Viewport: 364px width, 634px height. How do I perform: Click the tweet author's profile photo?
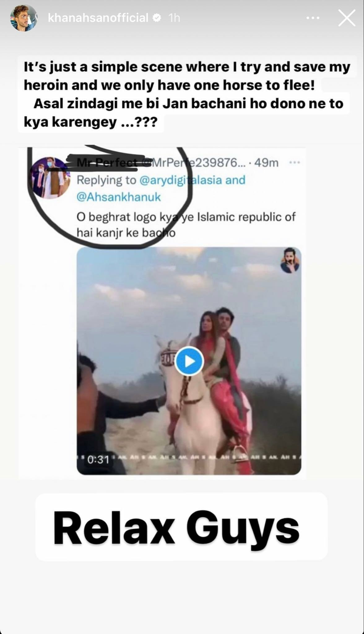(x=50, y=178)
